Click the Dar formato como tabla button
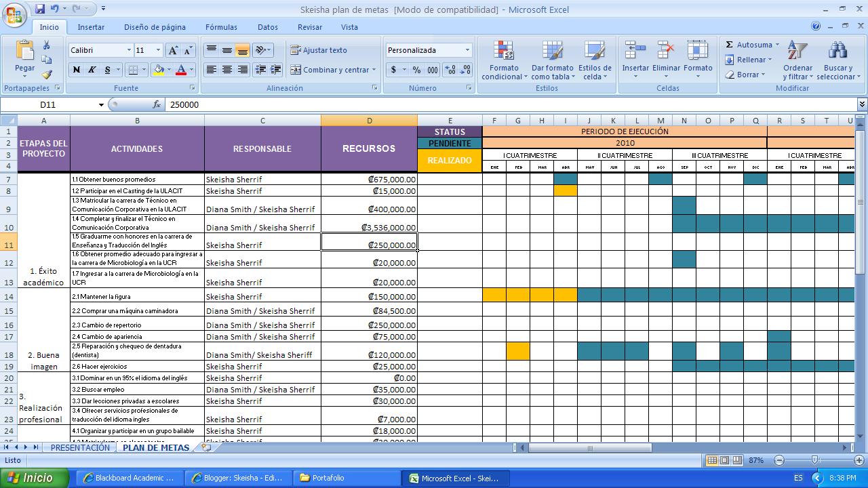868x488 pixels. coord(551,60)
